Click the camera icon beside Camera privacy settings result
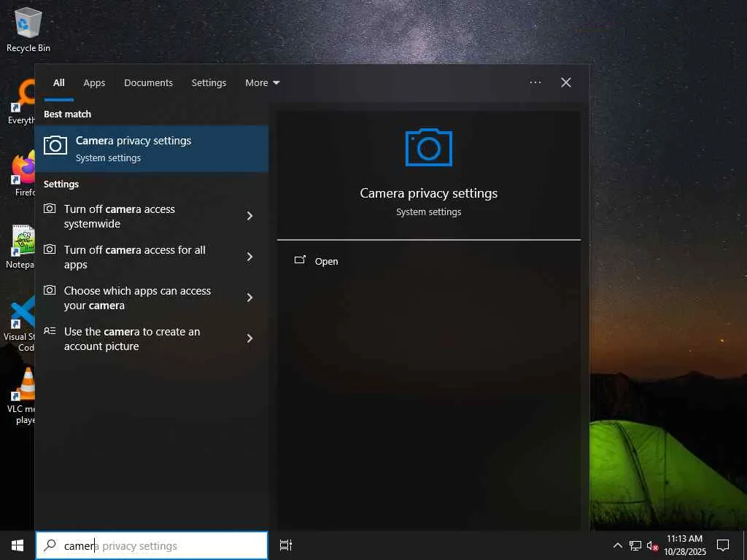This screenshot has height=560, width=747. [55, 145]
